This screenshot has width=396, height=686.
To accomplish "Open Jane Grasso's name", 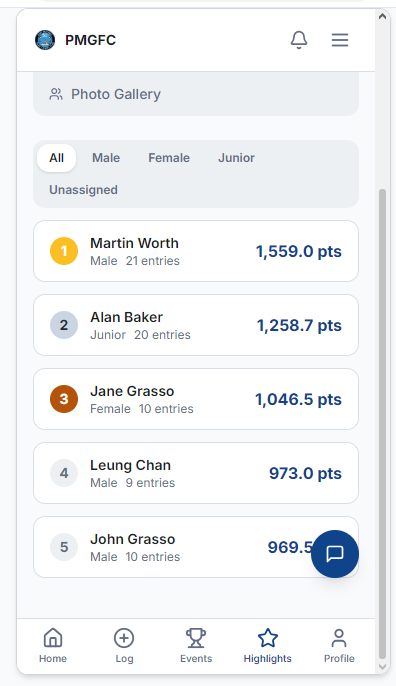I will click(x=132, y=391).
